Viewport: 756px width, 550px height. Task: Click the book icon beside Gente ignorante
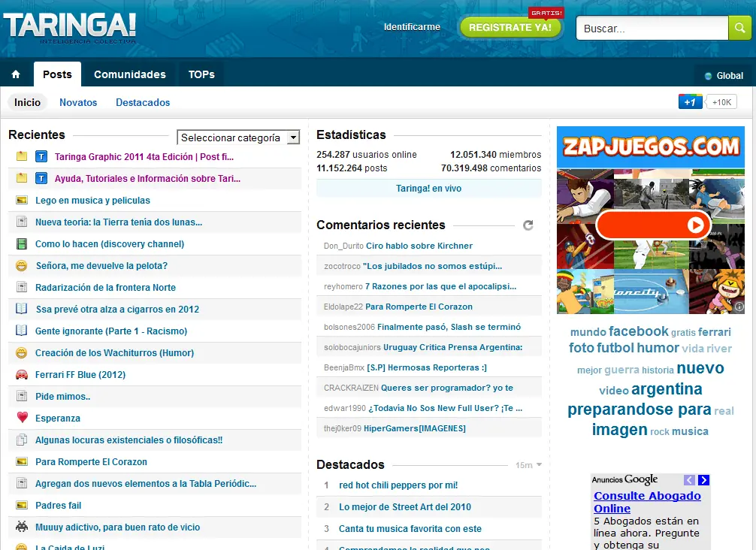21,331
